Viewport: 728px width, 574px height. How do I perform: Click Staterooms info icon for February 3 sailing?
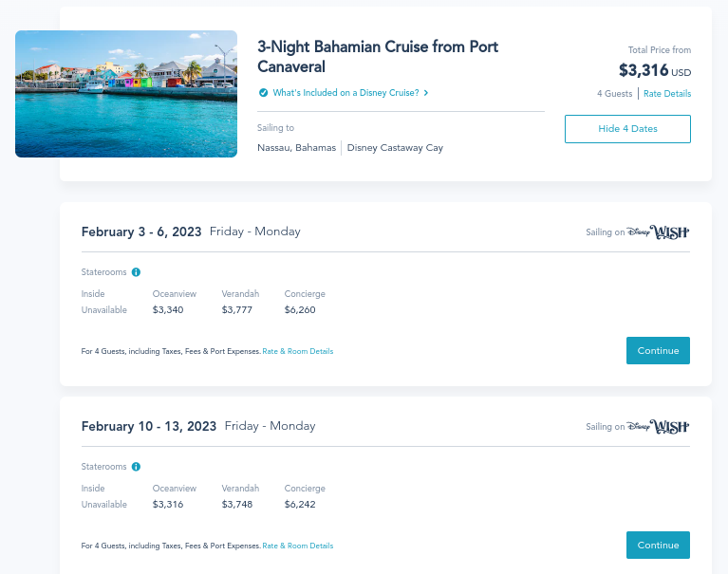pyautogui.click(x=136, y=272)
